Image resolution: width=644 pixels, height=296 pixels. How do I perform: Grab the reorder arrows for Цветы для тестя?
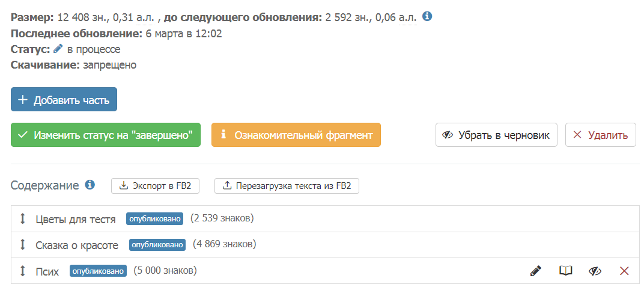23,219
